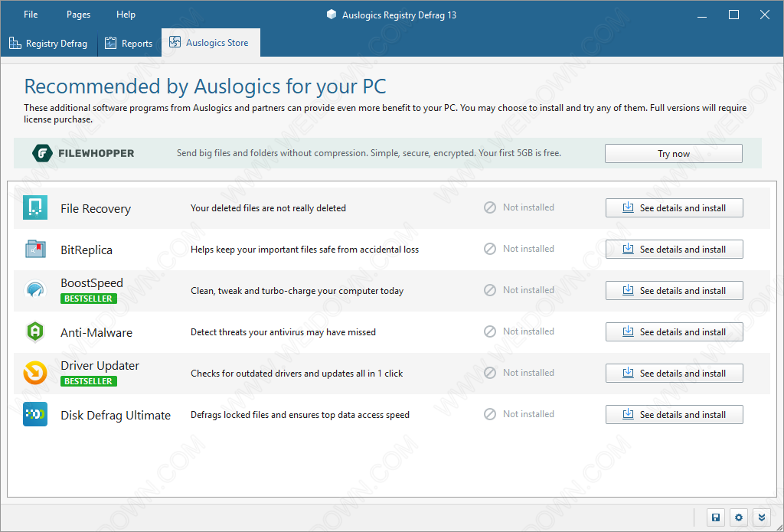Screen dimensions: 784x532
Task: Click the Driver Updater orange arrow icon
Action: 35,373
